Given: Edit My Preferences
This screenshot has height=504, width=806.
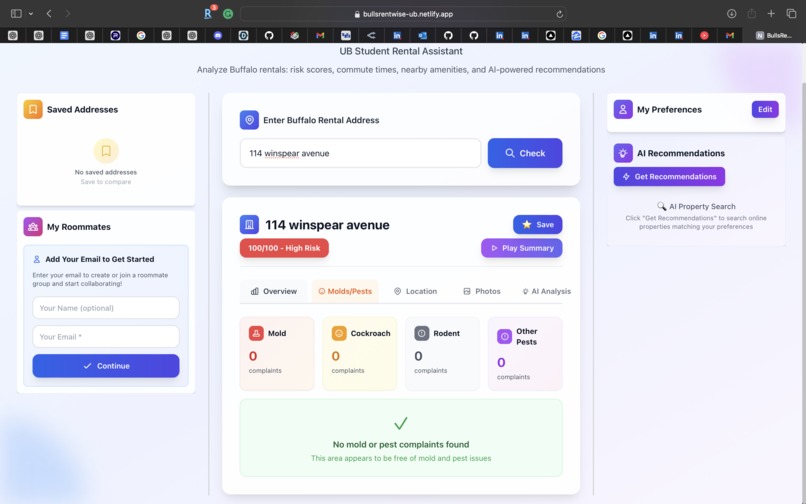Looking at the screenshot, I should (x=765, y=109).
